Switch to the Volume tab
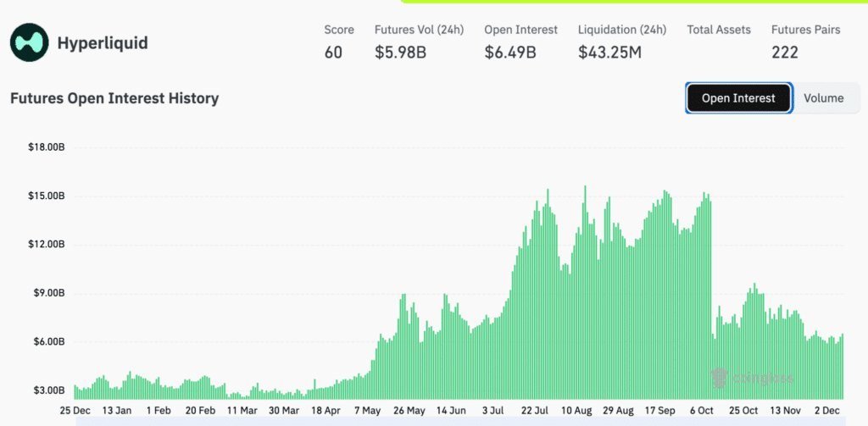 [x=824, y=98]
